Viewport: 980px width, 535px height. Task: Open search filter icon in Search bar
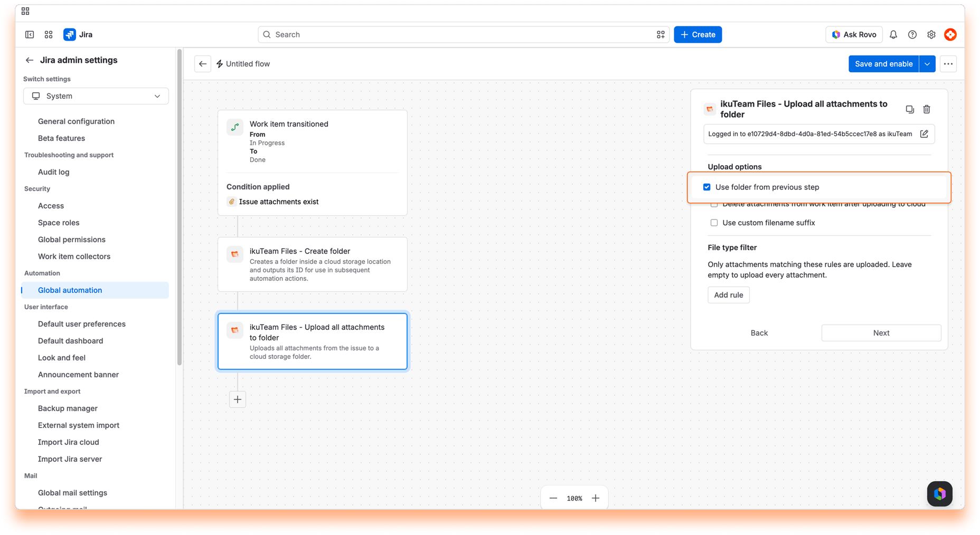[661, 34]
